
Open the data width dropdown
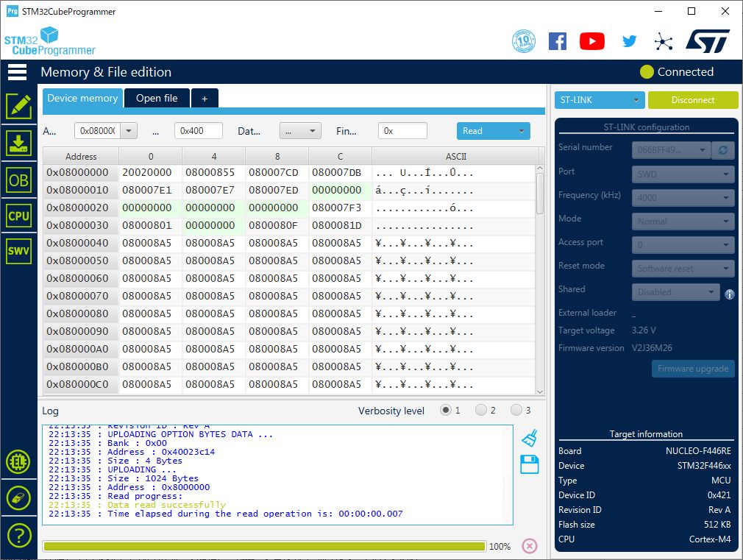pos(300,131)
